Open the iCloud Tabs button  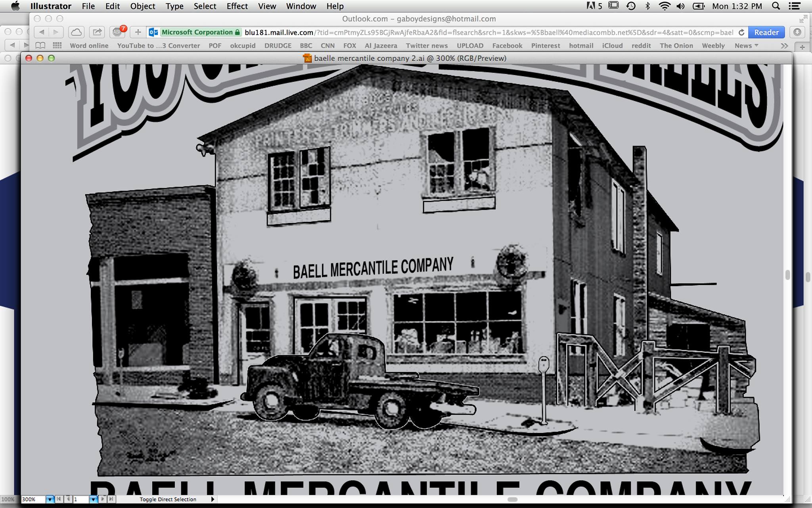pyautogui.click(x=76, y=32)
